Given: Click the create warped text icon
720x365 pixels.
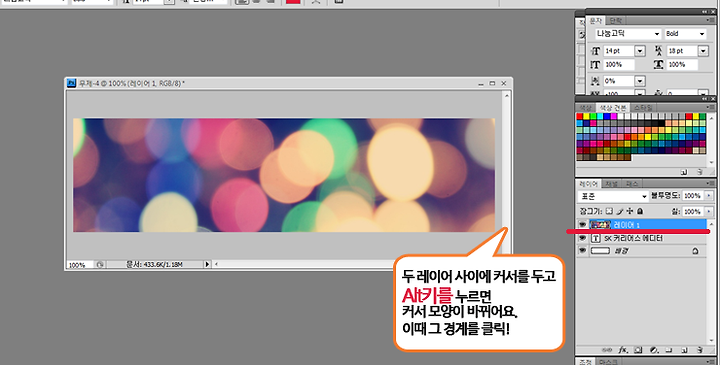Looking at the screenshot, I should click(316, 2).
